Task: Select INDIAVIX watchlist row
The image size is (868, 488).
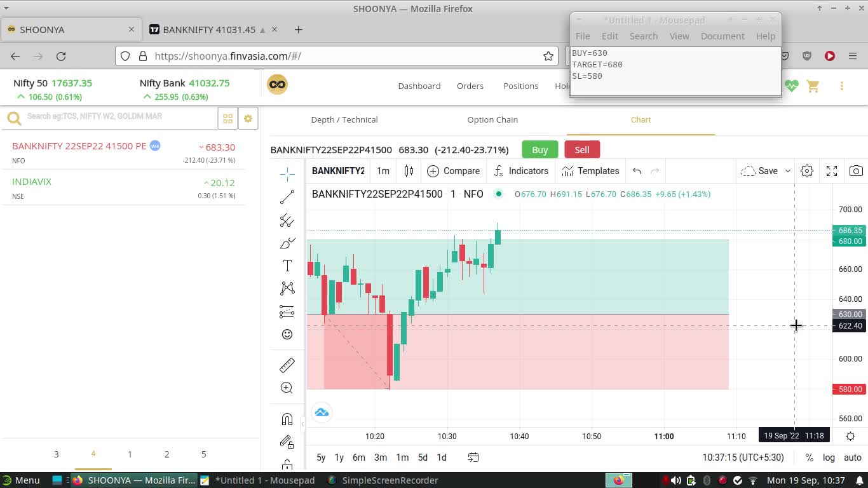Action: tap(123, 188)
